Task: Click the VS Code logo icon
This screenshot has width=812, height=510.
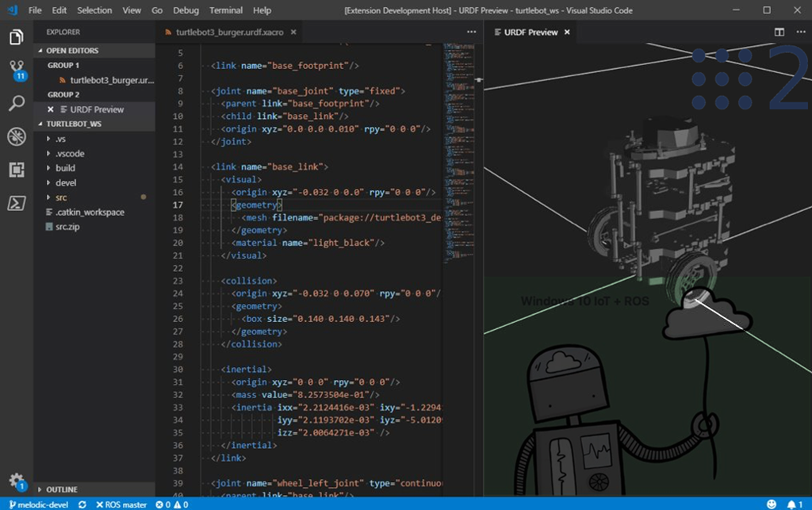Action: click(x=13, y=10)
